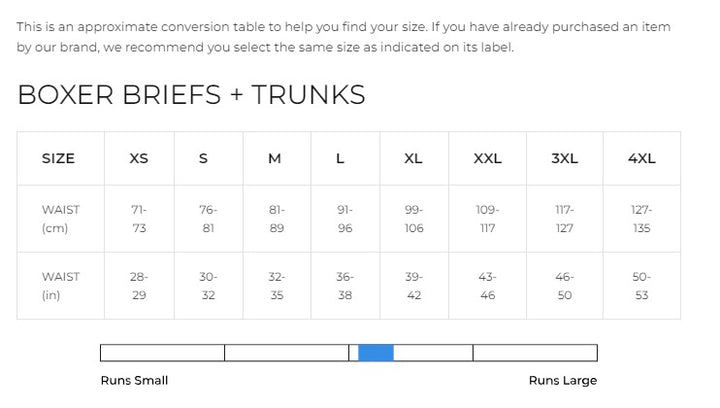
Task: Click the SIZE header cell
Action: click(x=58, y=158)
